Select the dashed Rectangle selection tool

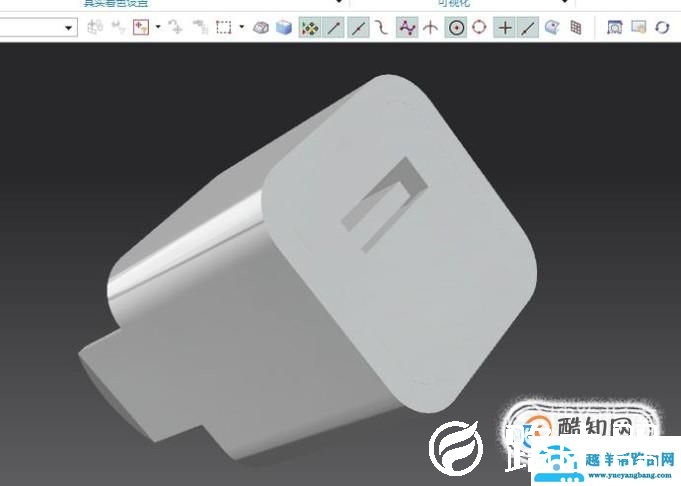pyautogui.click(x=224, y=27)
